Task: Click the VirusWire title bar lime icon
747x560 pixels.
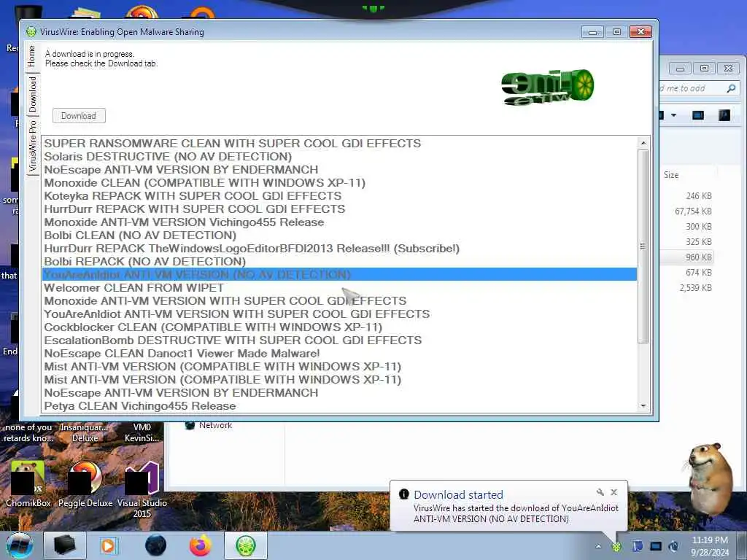Action: point(31,32)
